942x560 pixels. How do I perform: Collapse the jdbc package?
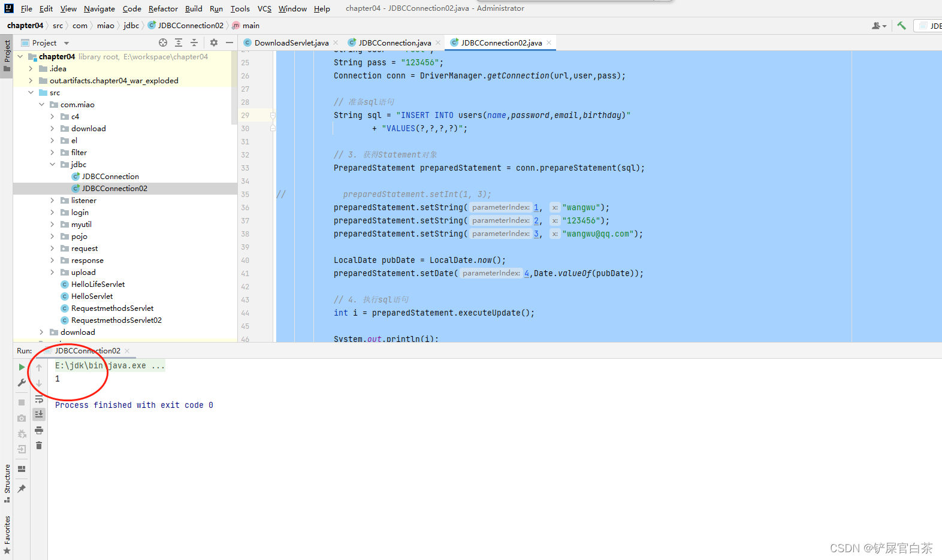pyautogui.click(x=53, y=164)
